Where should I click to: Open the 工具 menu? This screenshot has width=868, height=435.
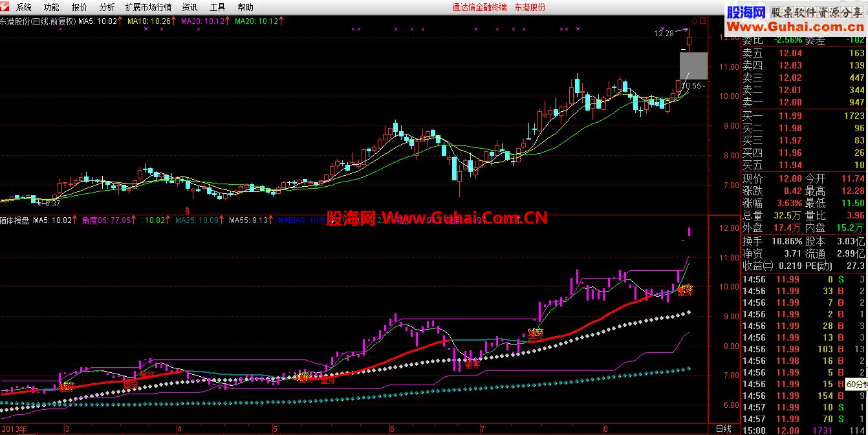[218, 8]
